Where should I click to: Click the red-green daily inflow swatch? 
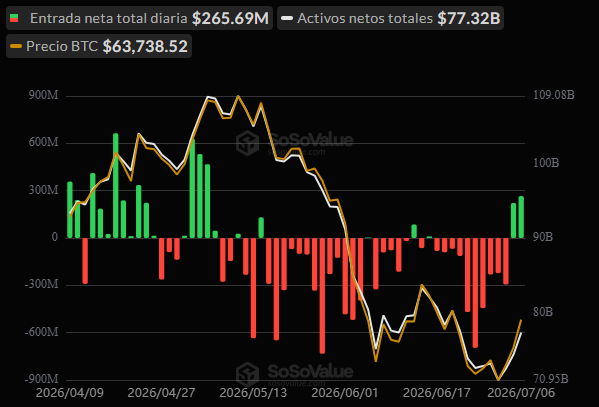tap(14, 18)
